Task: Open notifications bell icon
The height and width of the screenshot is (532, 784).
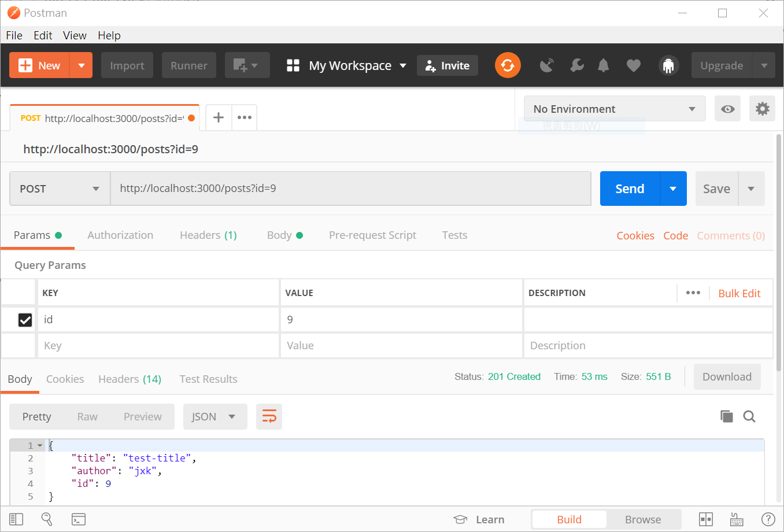Action: click(603, 65)
